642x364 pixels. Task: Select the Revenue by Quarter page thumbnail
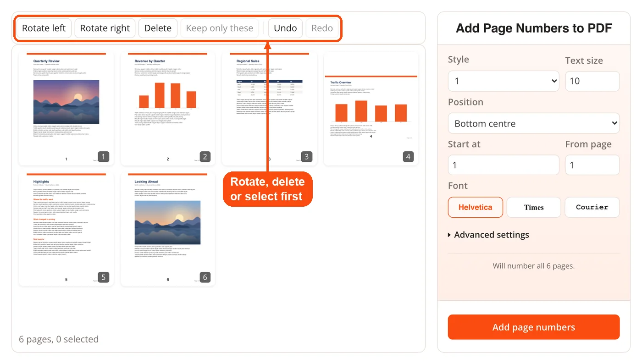[168, 108]
